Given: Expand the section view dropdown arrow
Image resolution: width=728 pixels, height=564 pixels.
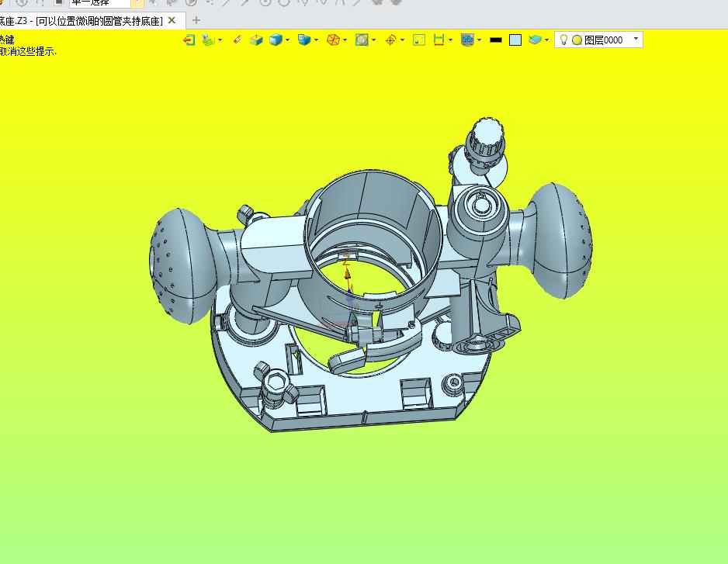Looking at the screenshot, I should [x=374, y=40].
